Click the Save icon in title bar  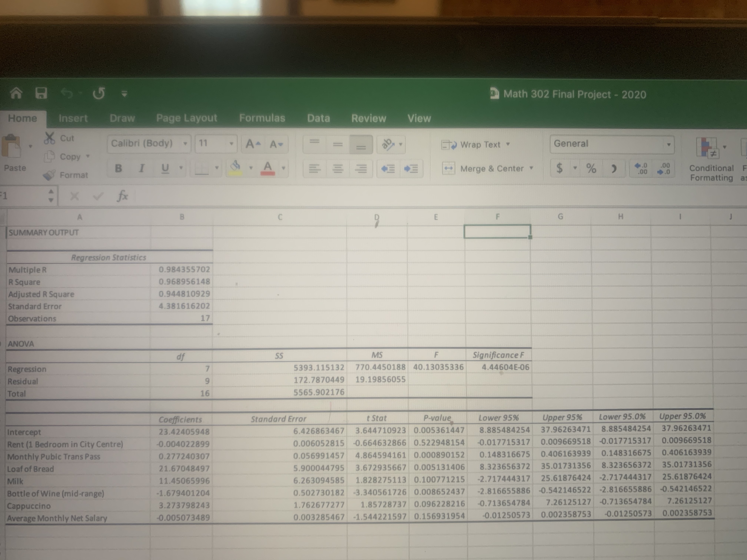coord(41,93)
